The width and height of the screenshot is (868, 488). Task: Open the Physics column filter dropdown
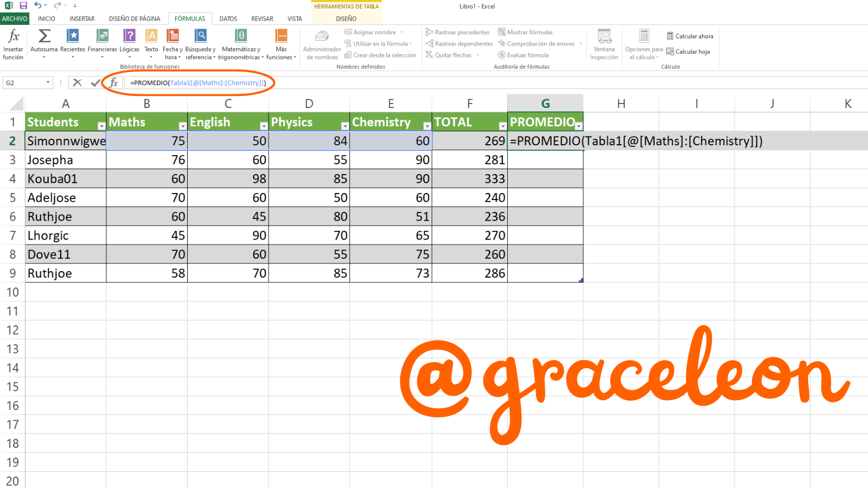pos(345,126)
